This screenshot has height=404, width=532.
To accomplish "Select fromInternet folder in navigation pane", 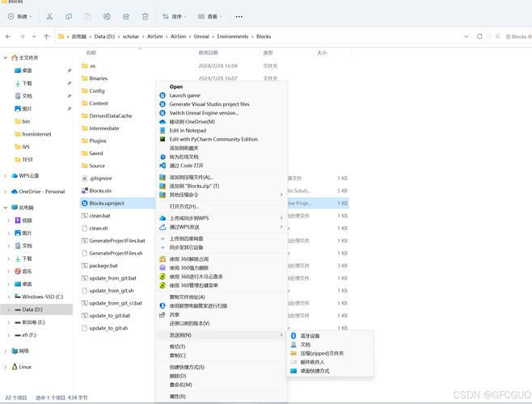I will [36, 134].
